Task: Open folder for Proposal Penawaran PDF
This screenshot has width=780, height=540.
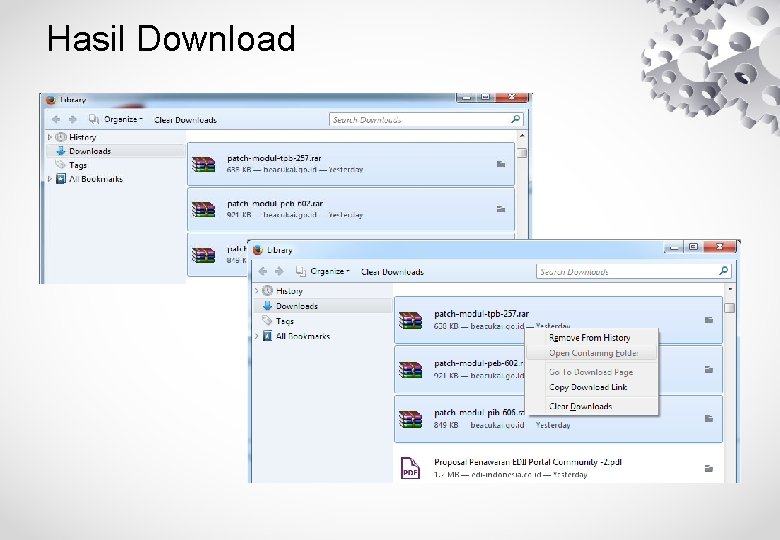Action: (709, 468)
